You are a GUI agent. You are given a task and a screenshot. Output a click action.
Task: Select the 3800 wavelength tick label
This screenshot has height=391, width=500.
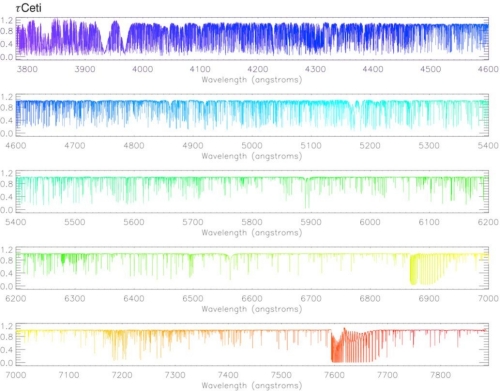pos(27,69)
